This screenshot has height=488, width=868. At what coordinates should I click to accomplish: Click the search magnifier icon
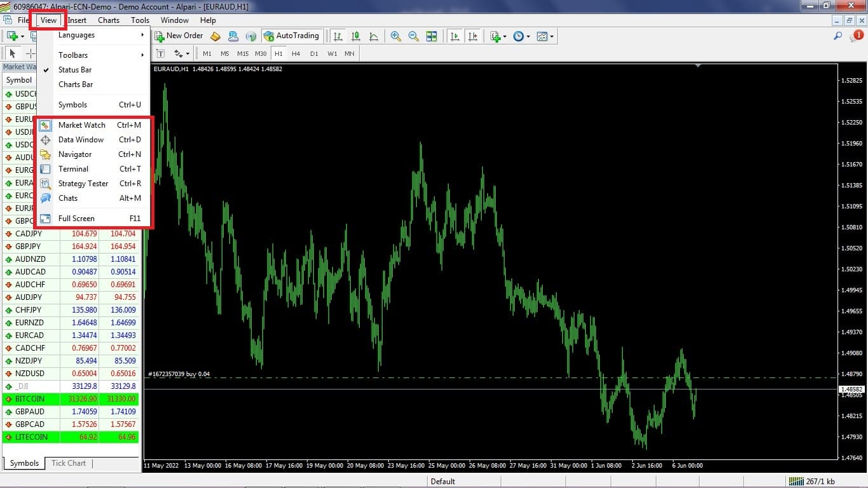tap(838, 36)
